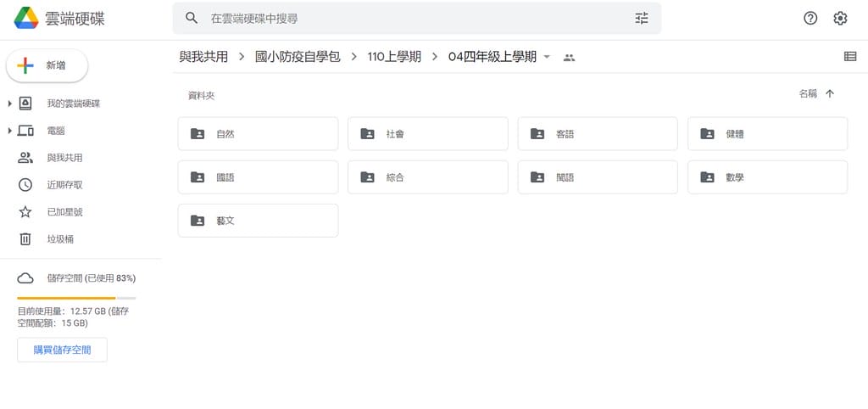Click the folder icon of 社會

pyautogui.click(x=368, y=133)
